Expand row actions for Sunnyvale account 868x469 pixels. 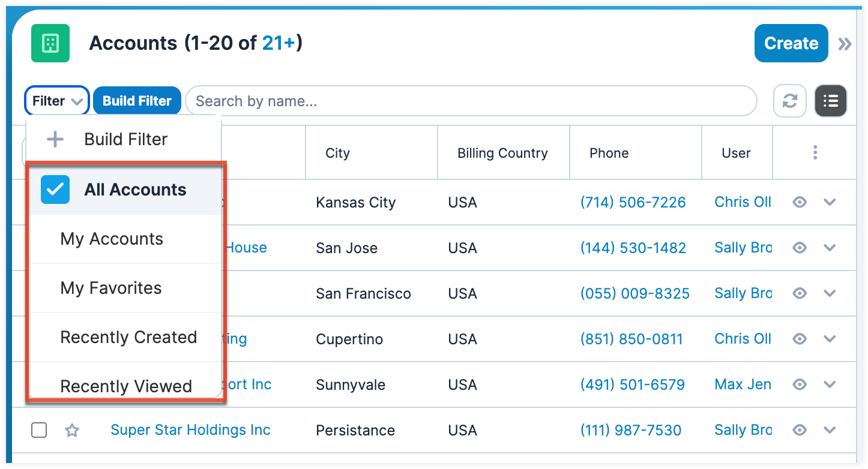tap(830, 384)
